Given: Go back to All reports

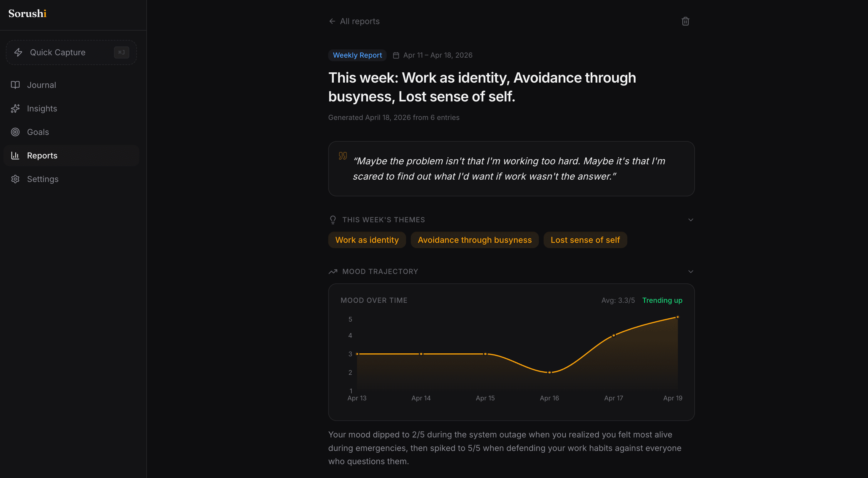Looking at the screenshot, I should pyautogui.click(x=354, y=21).
